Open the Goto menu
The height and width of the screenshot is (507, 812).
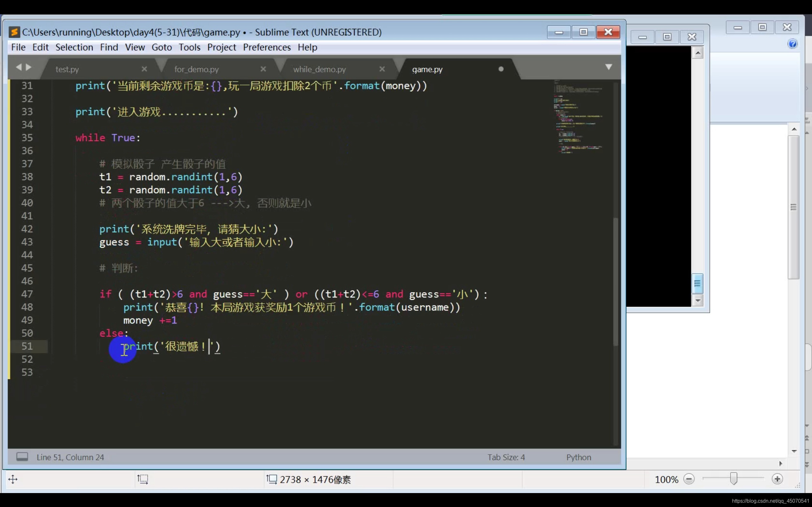click(x=161, y=47)
